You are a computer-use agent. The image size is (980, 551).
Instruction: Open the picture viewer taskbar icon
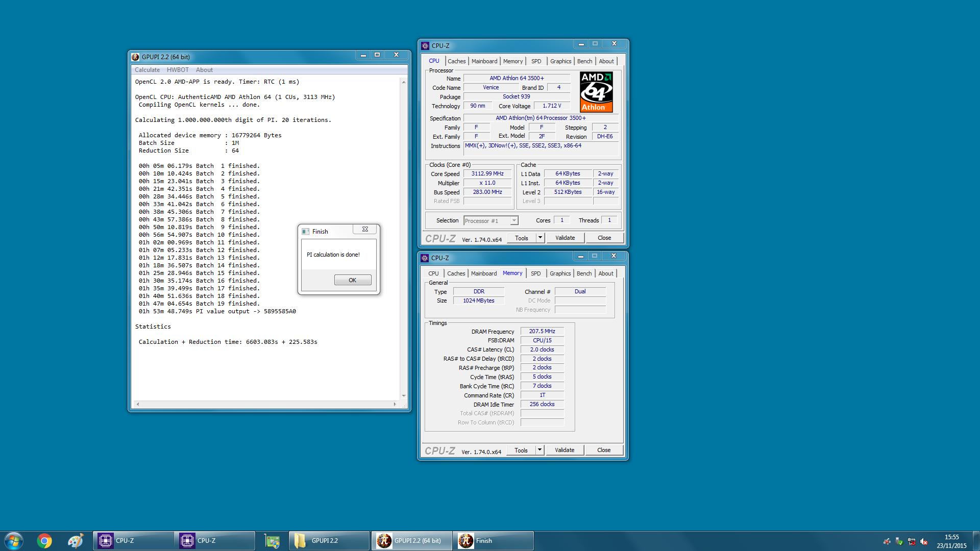272,541
